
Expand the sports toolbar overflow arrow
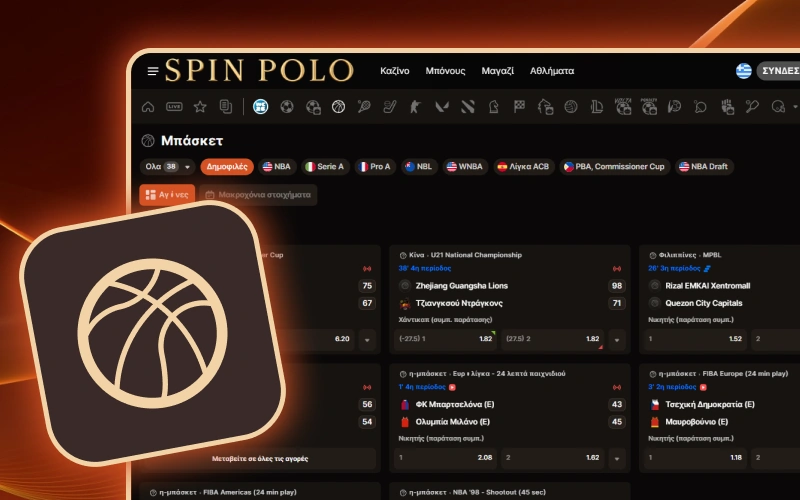(x=795, y=107)
